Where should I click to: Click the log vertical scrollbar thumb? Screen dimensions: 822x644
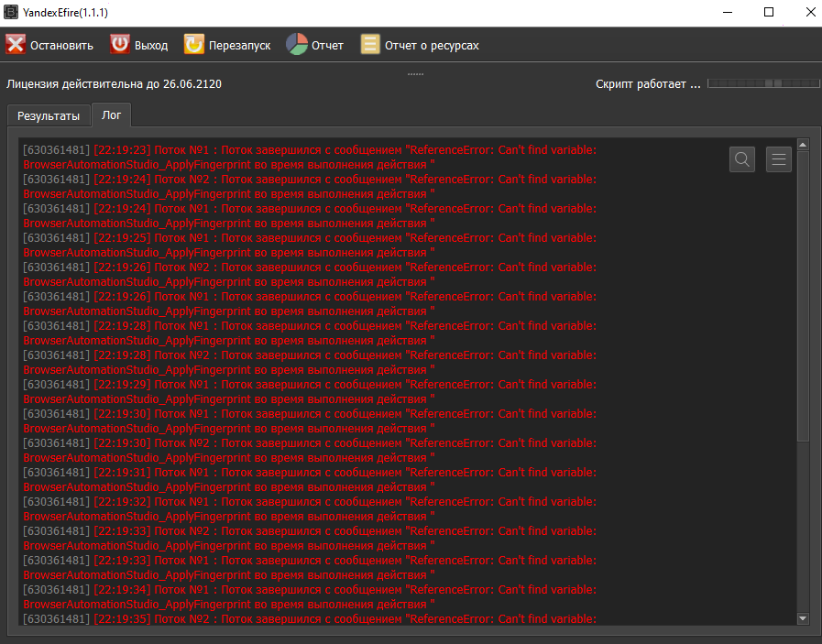[x=803, y=293]
